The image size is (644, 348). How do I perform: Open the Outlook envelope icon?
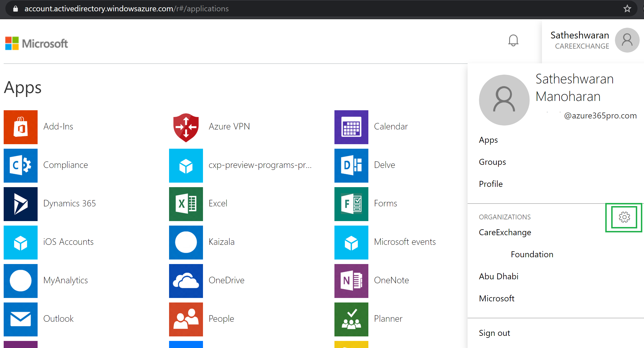(x=21, y=319)
